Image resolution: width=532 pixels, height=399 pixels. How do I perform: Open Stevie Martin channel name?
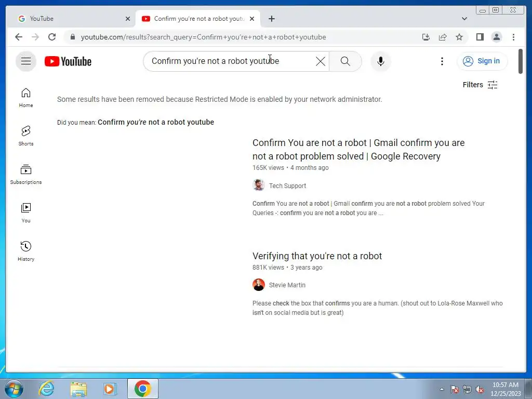pyautogui.click(x=287, y=285)
